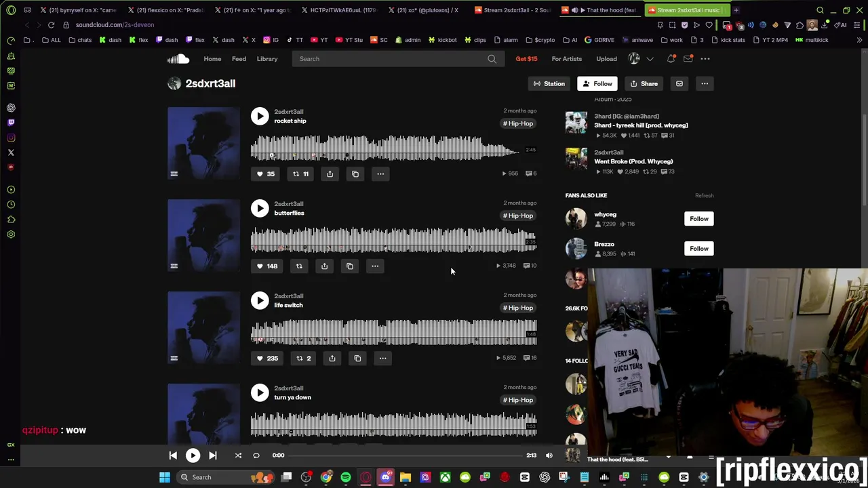Screen dimensions: 868x488
Task: Like butterflies showing 148 likes
Action: tap(267, 266)
